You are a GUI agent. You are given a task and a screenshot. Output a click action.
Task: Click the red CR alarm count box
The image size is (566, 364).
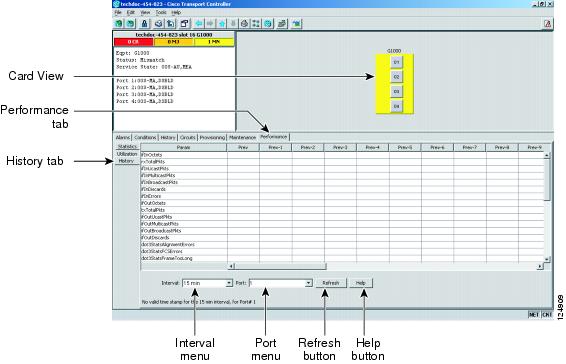[133, 42]
